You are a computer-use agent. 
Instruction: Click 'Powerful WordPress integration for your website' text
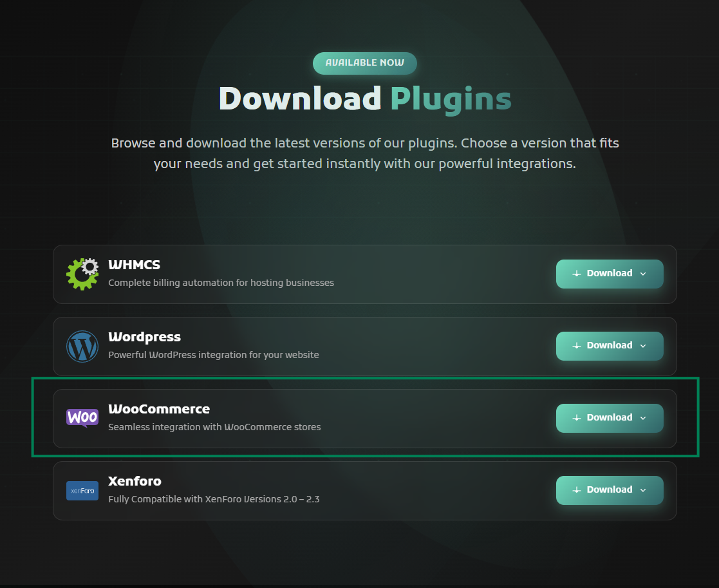[214, 355]
